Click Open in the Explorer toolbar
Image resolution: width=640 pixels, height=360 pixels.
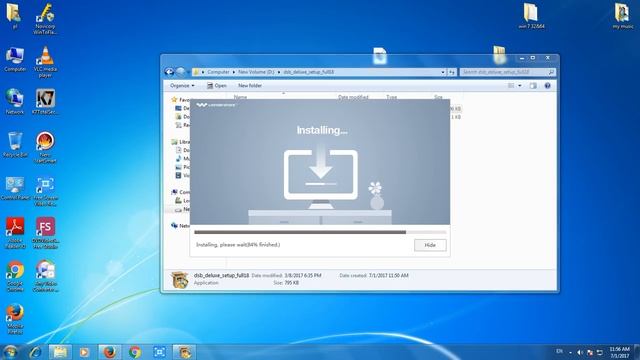[217, 86]
